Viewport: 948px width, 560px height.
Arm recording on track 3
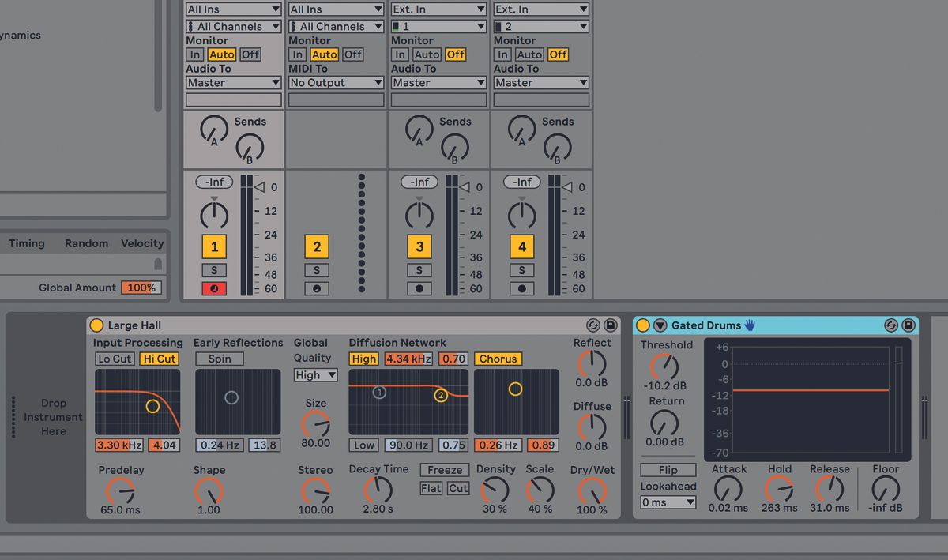click(419, 288)
